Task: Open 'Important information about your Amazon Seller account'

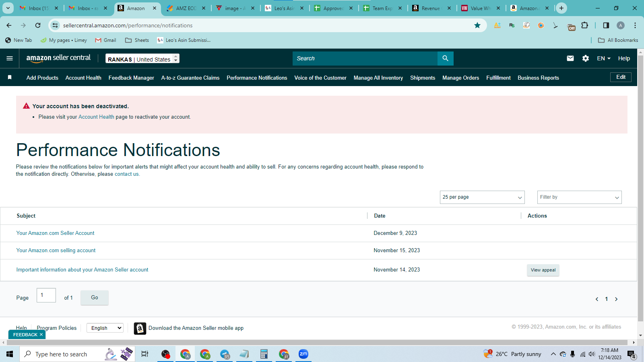Action: tap(82, 270)
